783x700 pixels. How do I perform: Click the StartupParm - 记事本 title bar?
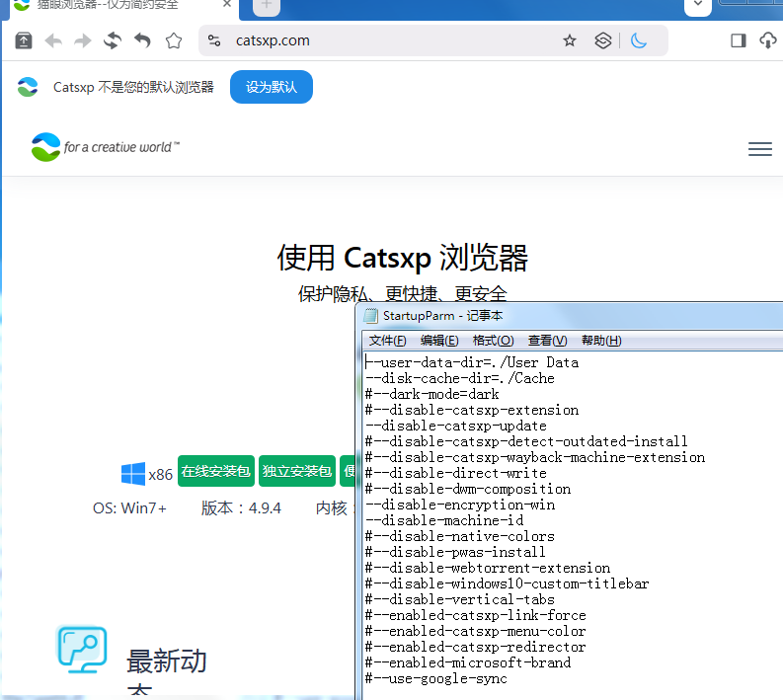point(570,316)
